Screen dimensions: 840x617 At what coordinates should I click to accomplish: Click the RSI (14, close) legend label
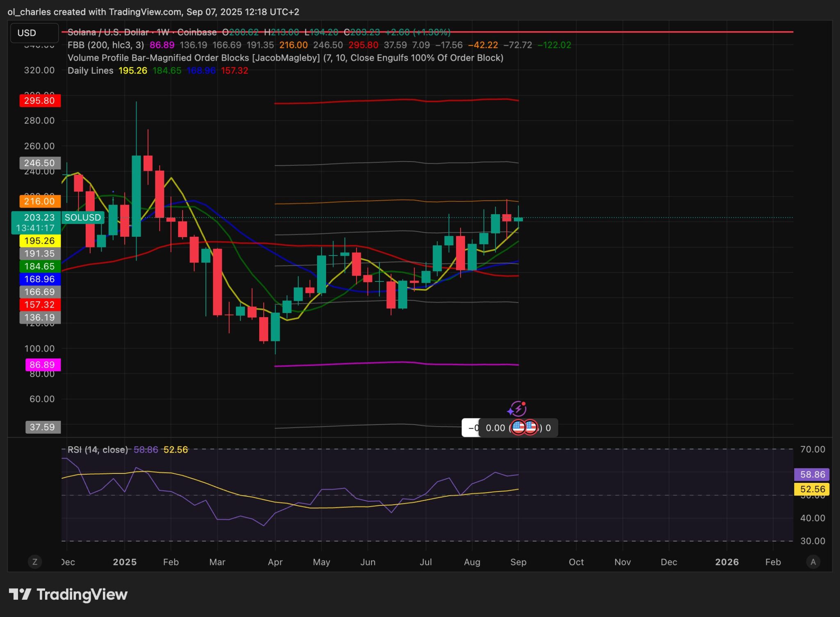pos(98,450)
